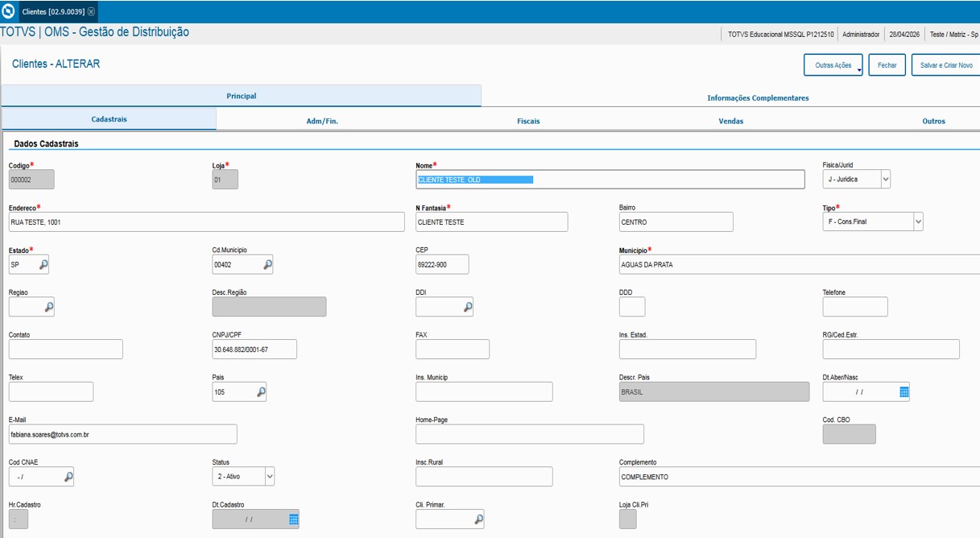The width and height of the screenshot is (980, 538).
Task: Open the Dt.Cadastro calendar icon
Action: click(294, 519)
